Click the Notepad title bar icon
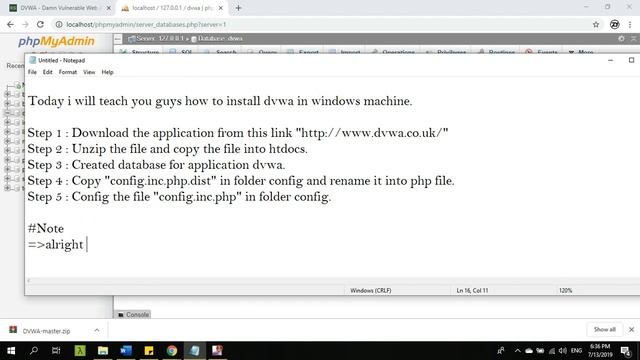The height and width of the screenshot is (360, 640). 33,60
